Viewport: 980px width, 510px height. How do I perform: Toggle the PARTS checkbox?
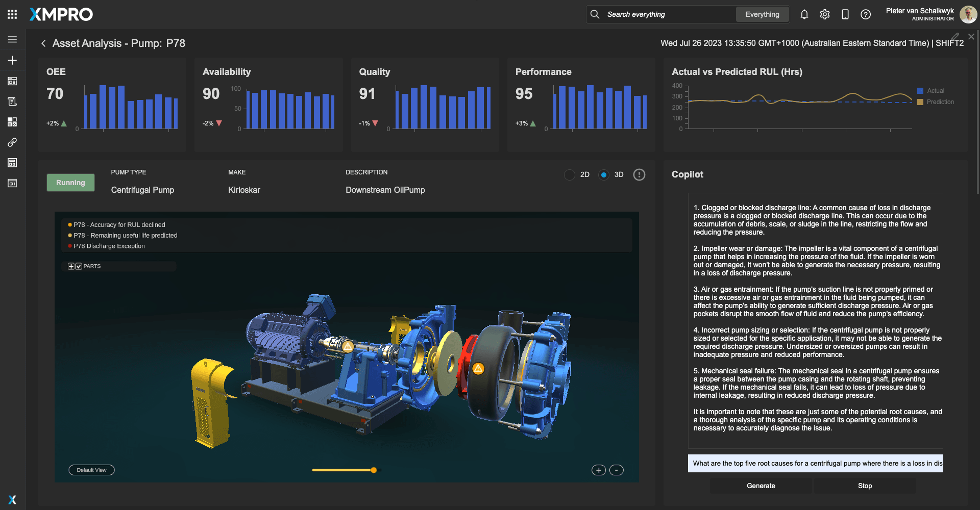coord(79,266)
